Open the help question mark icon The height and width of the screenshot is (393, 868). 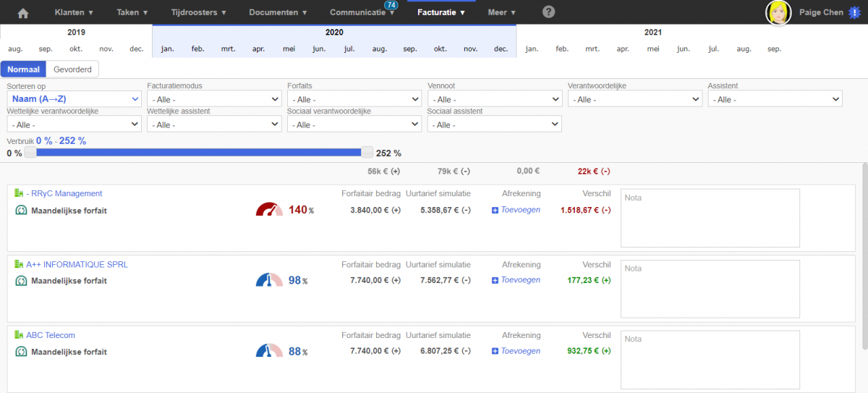coord(549,12)
